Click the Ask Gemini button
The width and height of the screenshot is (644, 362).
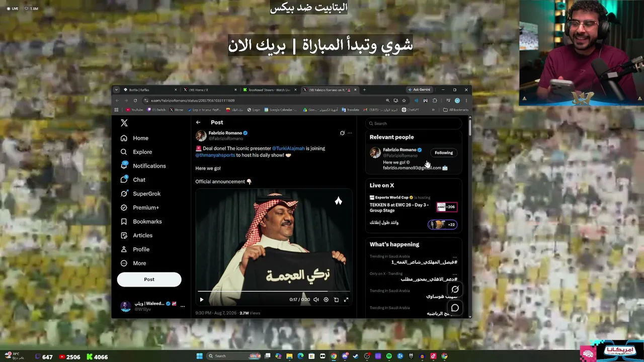tap(419, 90)
